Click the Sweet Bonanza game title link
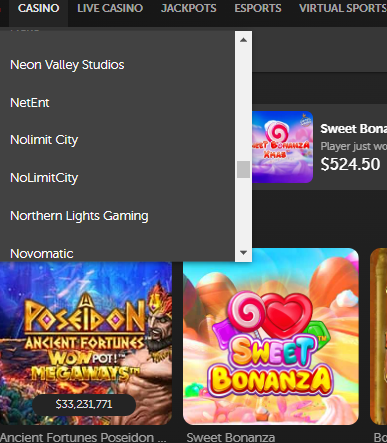 click(231, 437)
